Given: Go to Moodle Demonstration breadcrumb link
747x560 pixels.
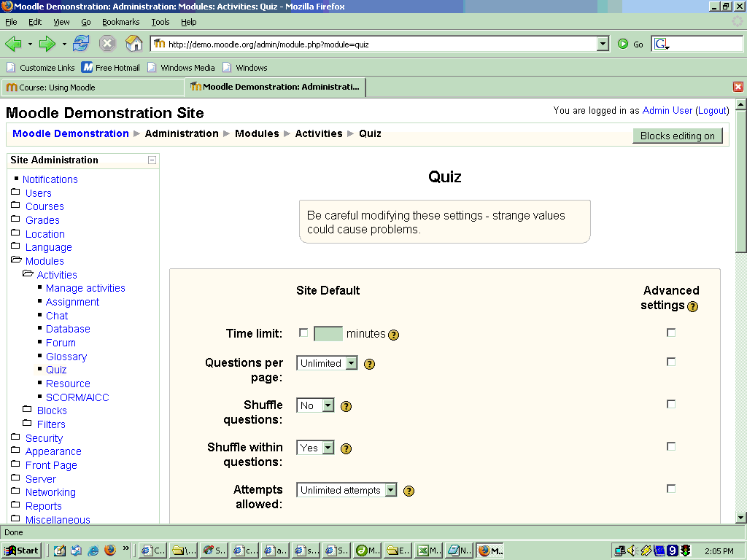Looking at the screenshot, I should [x=71, y=133].
